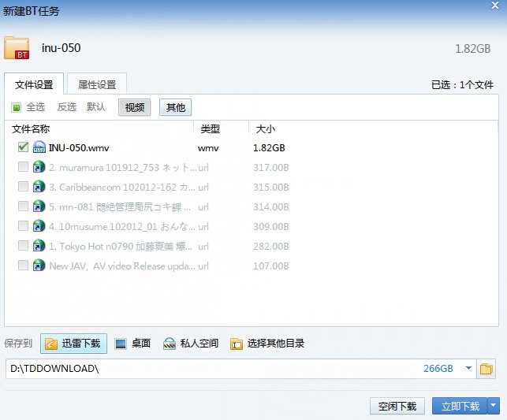Check the mn-081 file checkbox

click(x=23, y=206)
